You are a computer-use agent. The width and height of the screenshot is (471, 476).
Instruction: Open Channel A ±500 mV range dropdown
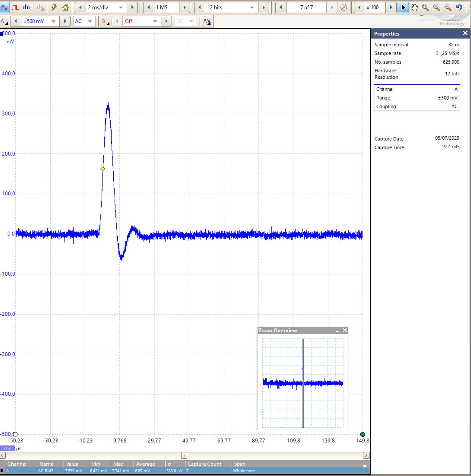(x=53, y=21)
